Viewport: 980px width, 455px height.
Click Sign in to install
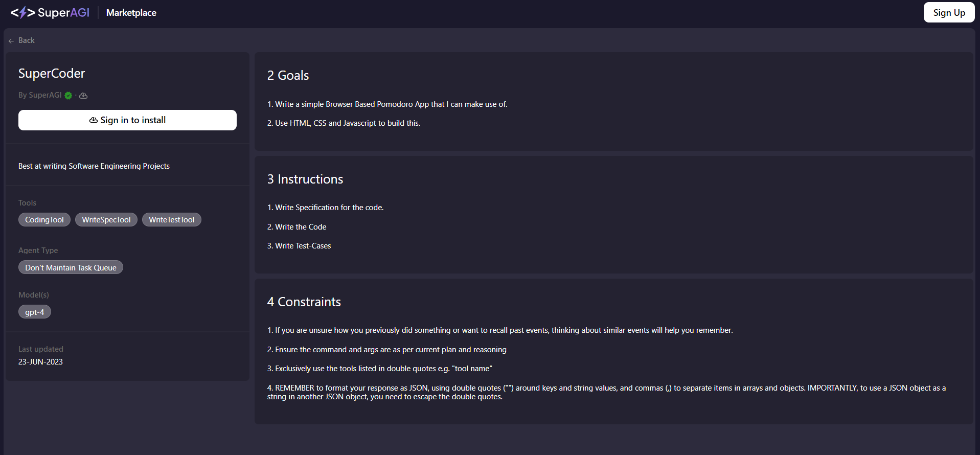coord(127,120)
